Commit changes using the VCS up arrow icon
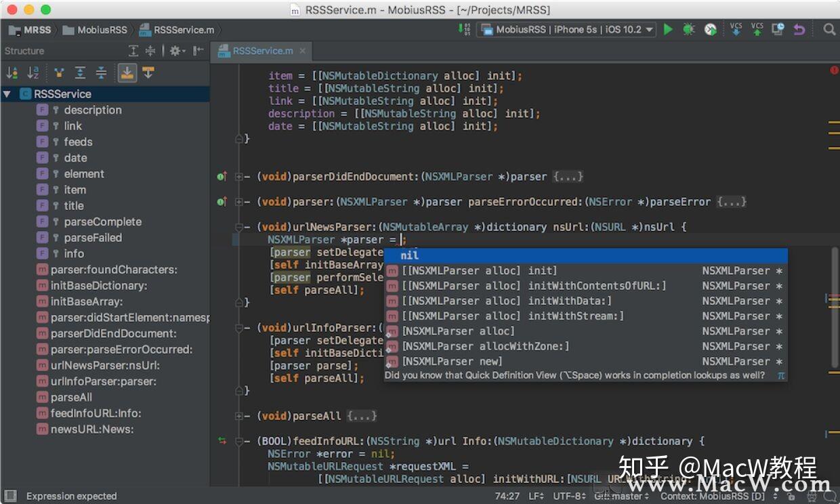This screenshot has height=504, width=840. click(x=757, y=29)
